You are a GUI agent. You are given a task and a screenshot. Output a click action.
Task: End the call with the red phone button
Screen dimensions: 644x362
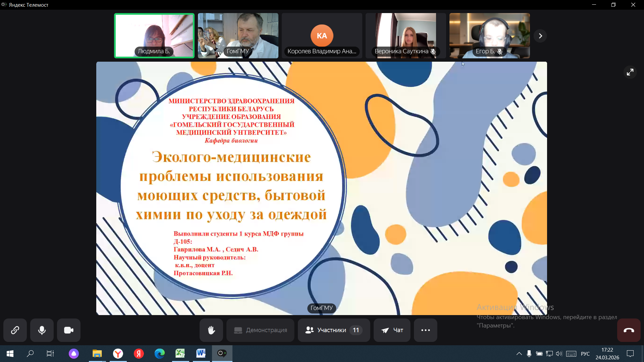[x=629, y=330]
